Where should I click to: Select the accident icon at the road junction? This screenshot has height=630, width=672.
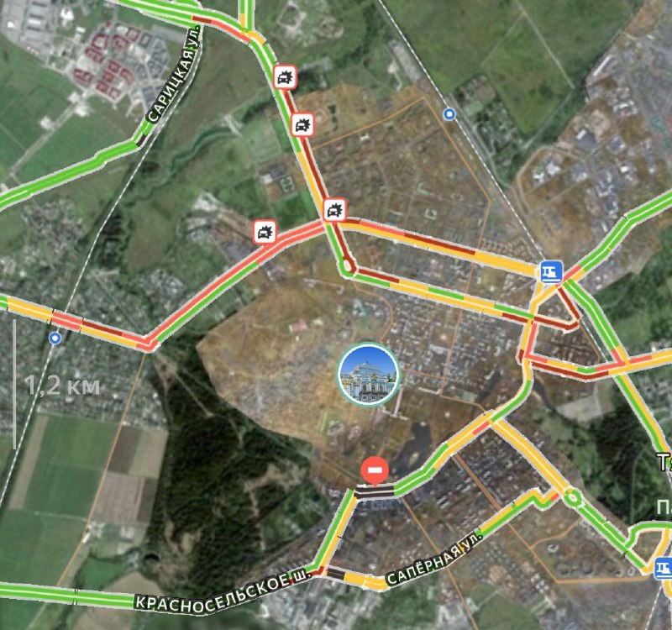(334, 209)
